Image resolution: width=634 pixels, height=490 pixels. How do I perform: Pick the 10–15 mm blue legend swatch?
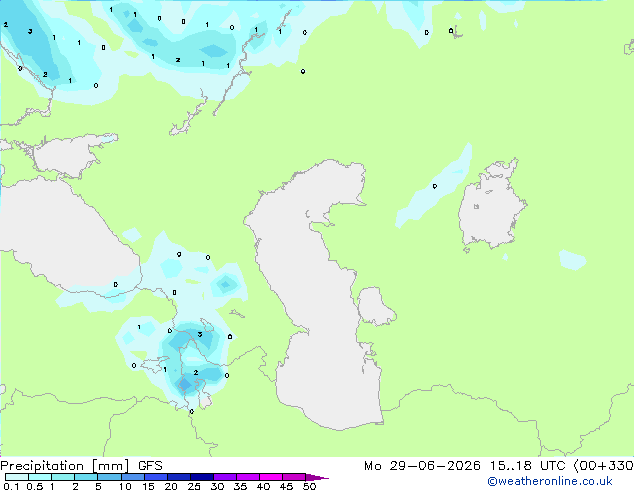pos(132,477)
